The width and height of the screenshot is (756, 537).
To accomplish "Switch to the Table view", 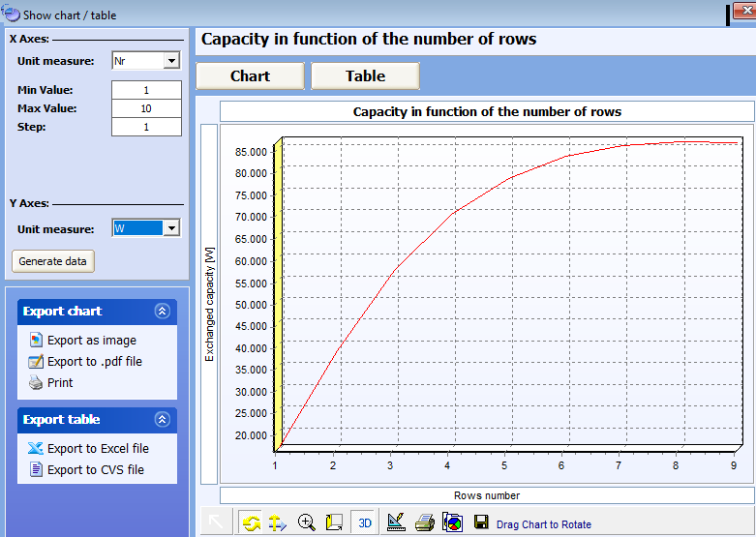I will [x=366, y=75].
